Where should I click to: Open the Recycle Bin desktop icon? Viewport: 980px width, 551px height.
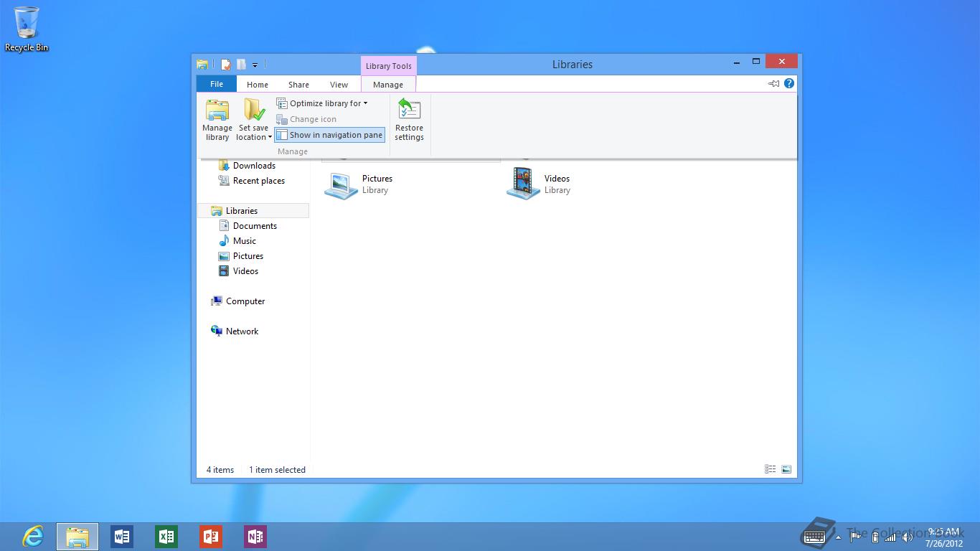tap(27, 29)
